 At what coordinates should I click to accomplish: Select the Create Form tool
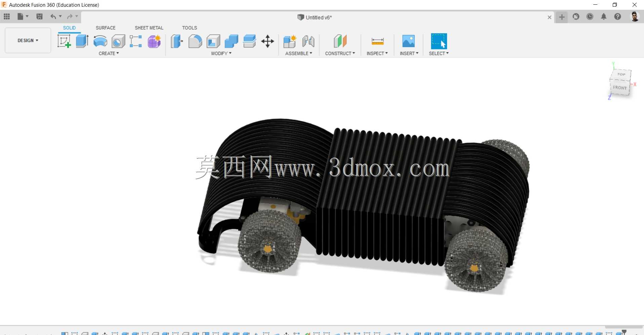[x=154, y=41]
